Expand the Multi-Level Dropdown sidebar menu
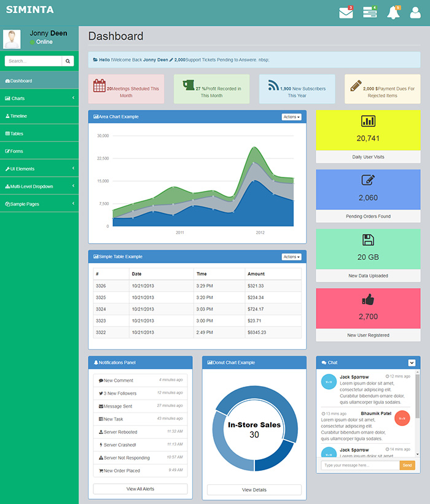The image size is (430, 504). click(x=39, y=186)
